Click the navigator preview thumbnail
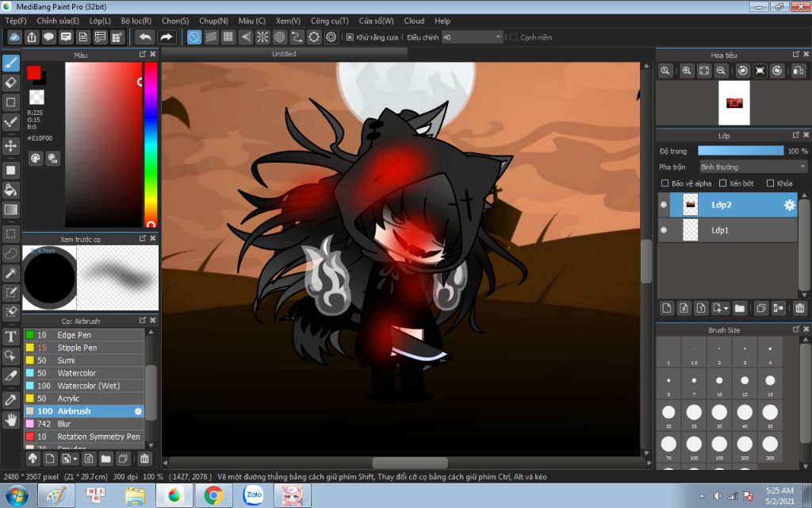The height and width of the screenshot is (508, 812). [x=733, y=102]
